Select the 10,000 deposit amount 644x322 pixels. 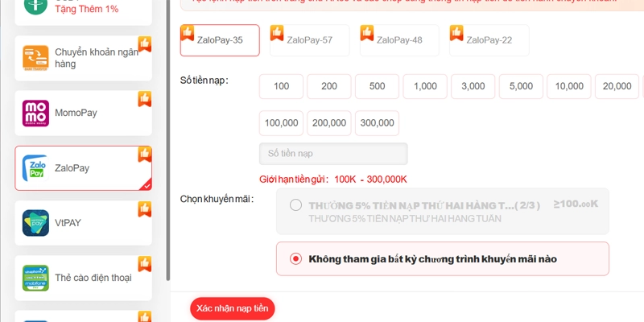point(569,86)
